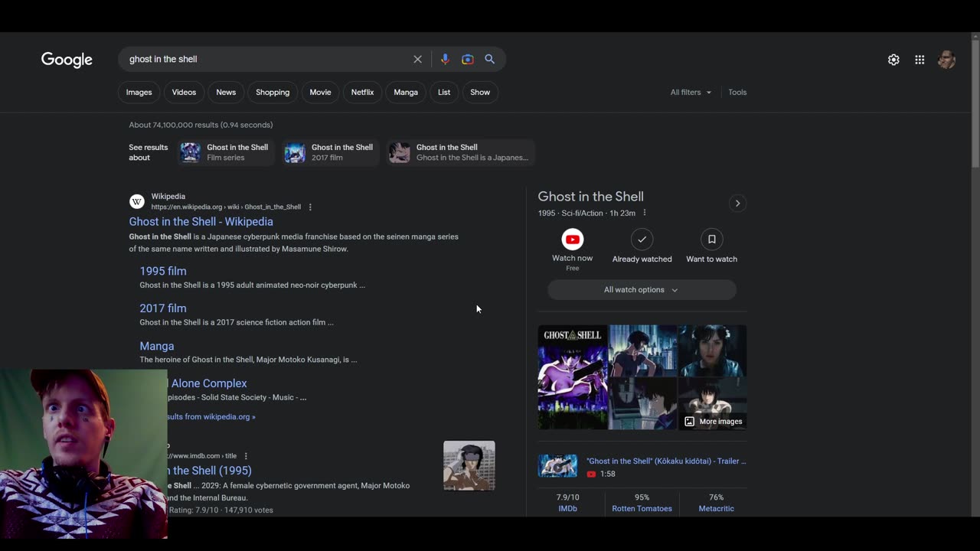This screenshot has height=551, width=980.
Task: Choose Ghost in the Shell 2017 film result
Action: pyautogui.click(x=330, y=152)
